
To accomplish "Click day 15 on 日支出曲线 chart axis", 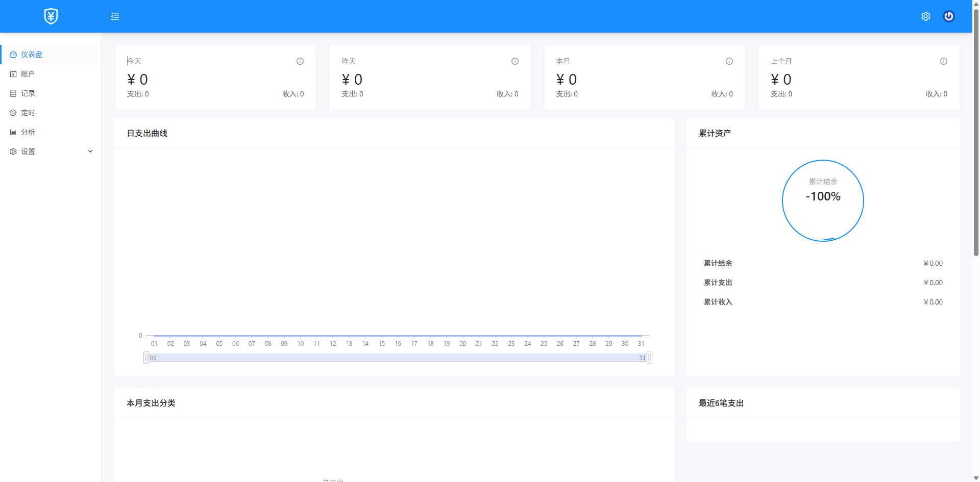I will click(382, 344).
